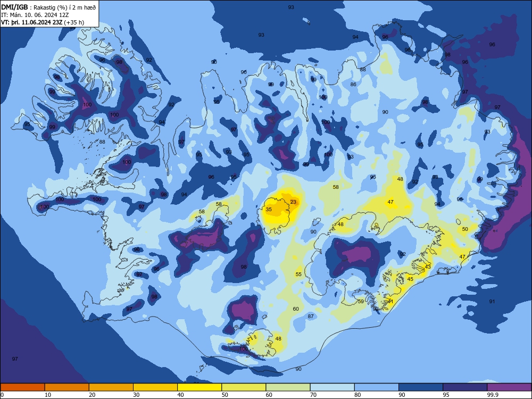Click the 'VT: þri. 11.06.2024 23Z' line

tap(32, 22)
